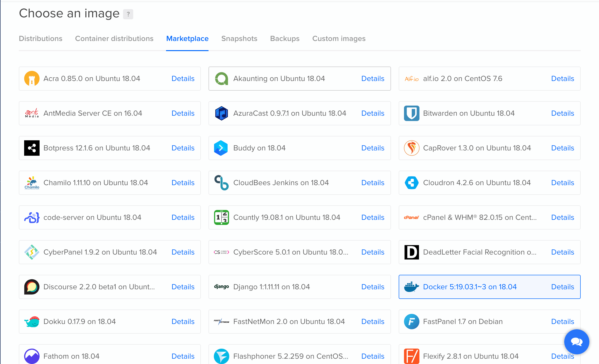This screenshot has height=364, width=599.
Task: Click the AzuraCast hexagon icon
Action: click(221, 113)
